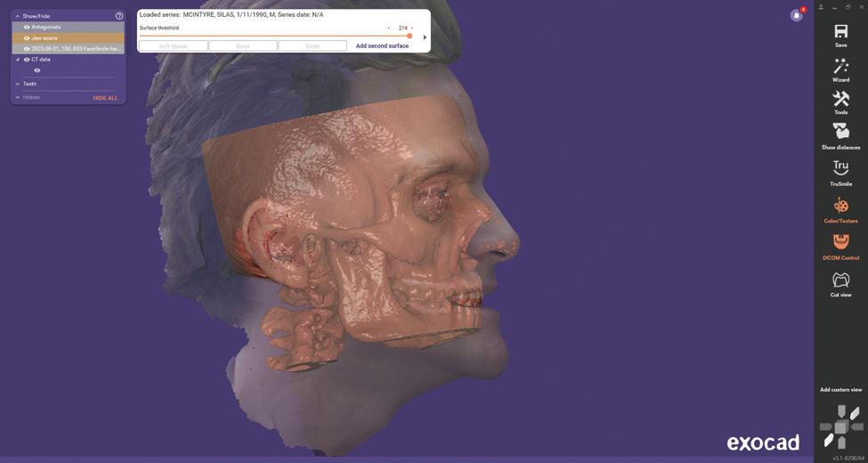Image resolution: width=868 pixels, height=463 pixels.
Task: Open the notifications bell
Action: (x=797, y=15)
